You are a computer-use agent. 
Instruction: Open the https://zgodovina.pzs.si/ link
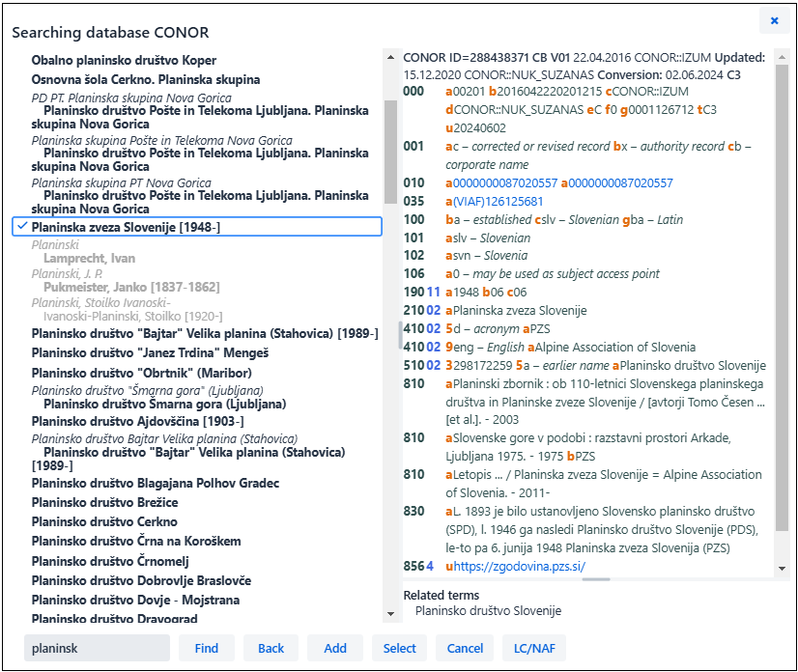tap(519, 566)
